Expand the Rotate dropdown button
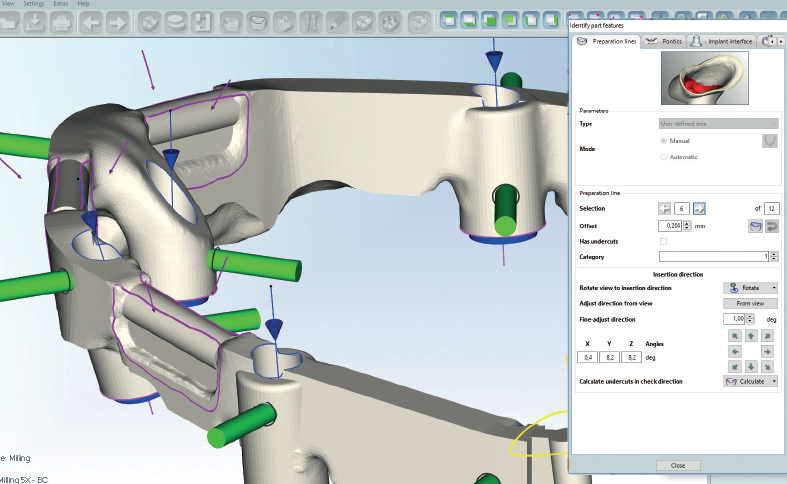787x484 pixels. tap(773, 288)
